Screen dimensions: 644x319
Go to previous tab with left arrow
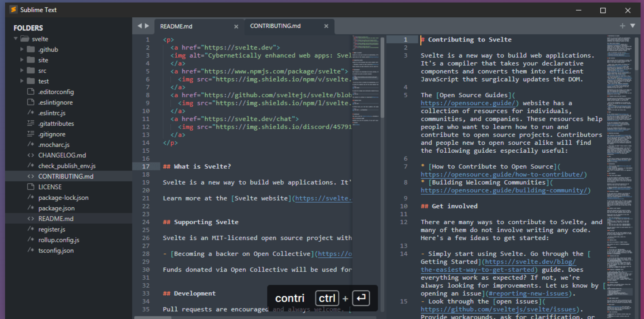pyautogui.click(x=139, y=26)
